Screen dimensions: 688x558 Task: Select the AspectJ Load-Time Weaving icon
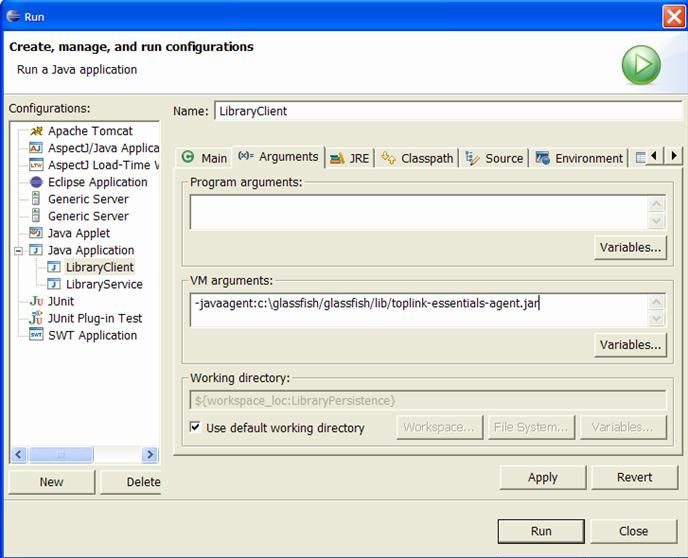pyautogui.click(x=37, y=165)
